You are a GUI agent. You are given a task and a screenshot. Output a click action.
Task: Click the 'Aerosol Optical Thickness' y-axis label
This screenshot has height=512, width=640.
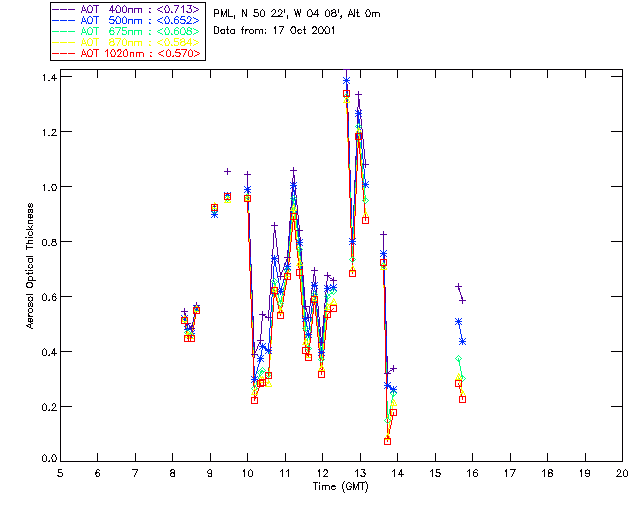(x=30, y=266)
